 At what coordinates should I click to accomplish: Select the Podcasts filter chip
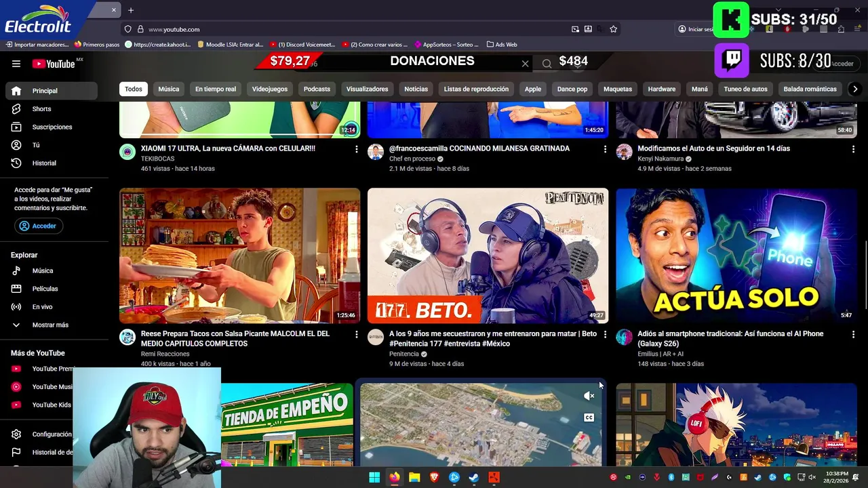(317, 89)
